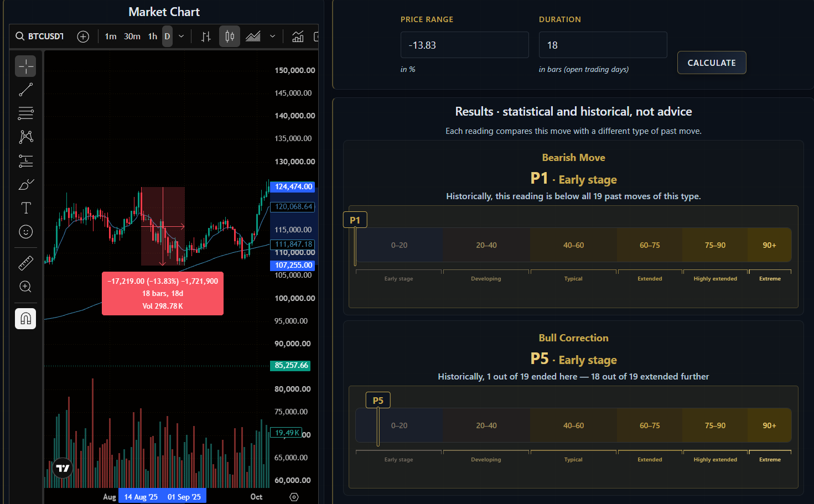The width and height of the screenshot is (814, 504).
Task: Add a compare symbol with plus icon
Action: 83,37
